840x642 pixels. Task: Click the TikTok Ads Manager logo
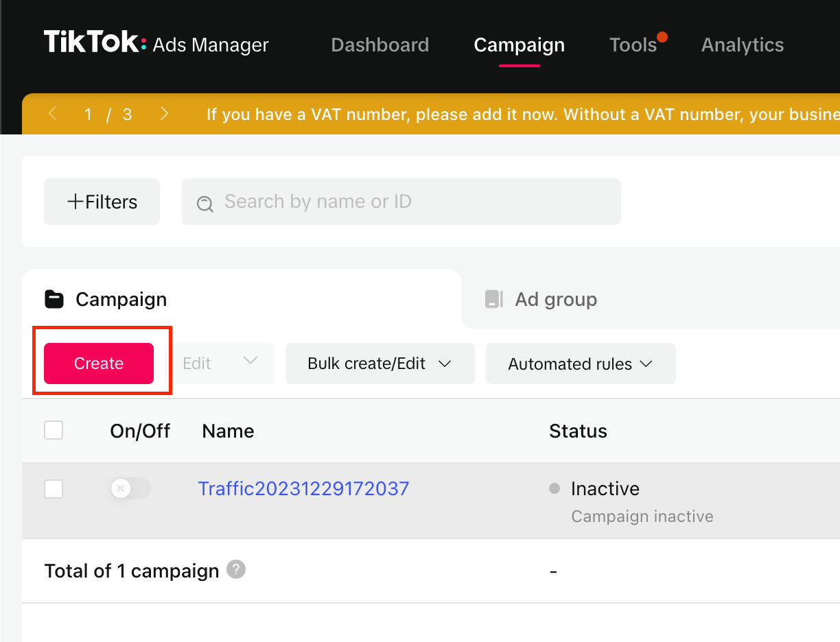pos(156,43)
